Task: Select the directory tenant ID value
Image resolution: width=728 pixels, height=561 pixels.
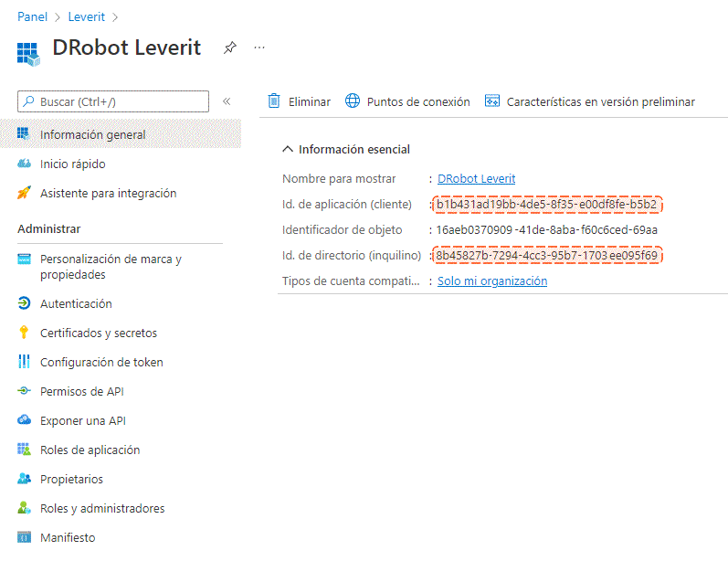Action: (x=547, y=256)
